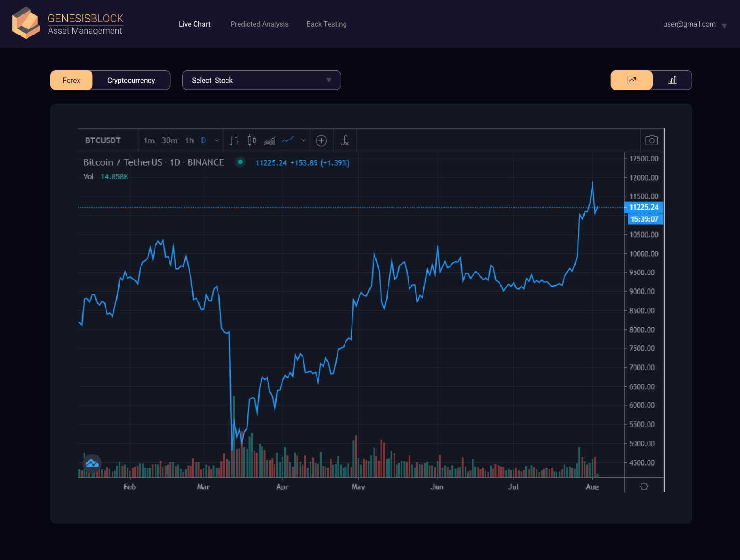The image size is (740, 560).
Task: Click the compare/add symbol plus icon
Action: point(321,140)
